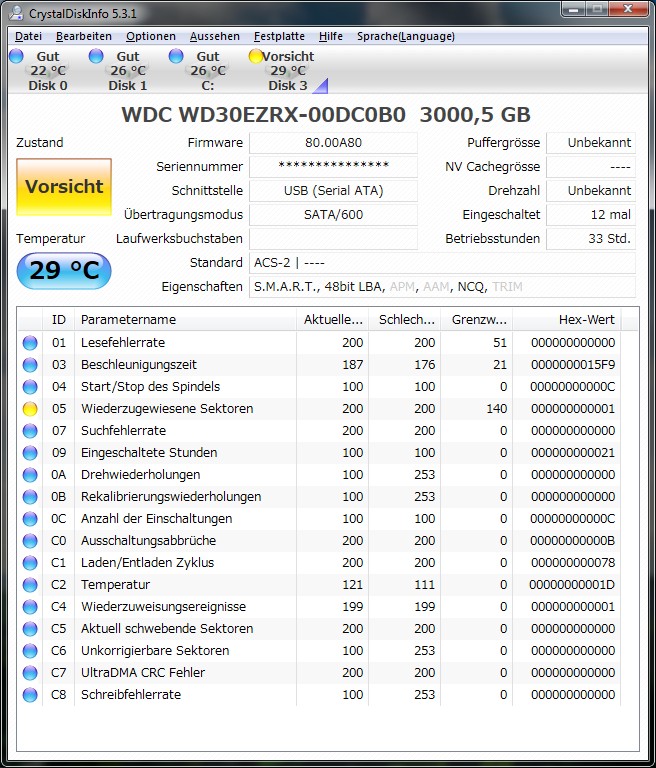Click blue status icon for Suchfehlerrate
The width and height of the screenshot is (656, 768).
30,431
